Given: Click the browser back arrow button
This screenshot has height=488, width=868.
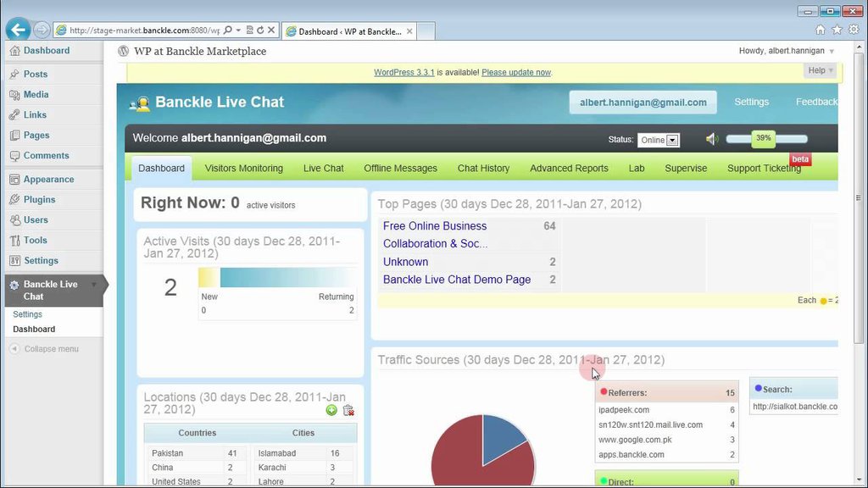Looking at the screenshot, I should [x=18, y=30].
